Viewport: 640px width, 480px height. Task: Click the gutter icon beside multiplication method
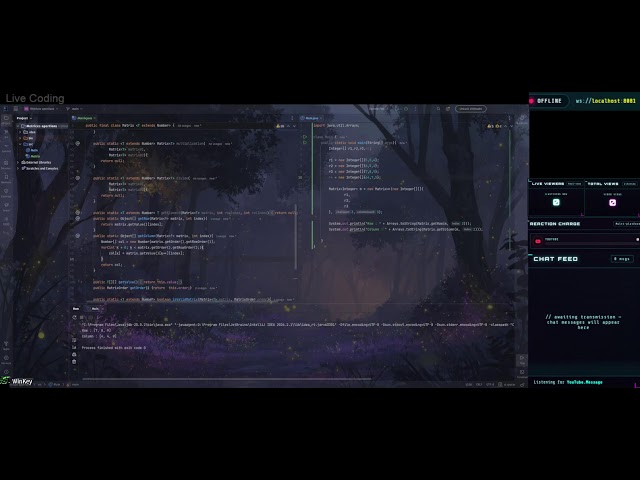(x=78, y=143)
